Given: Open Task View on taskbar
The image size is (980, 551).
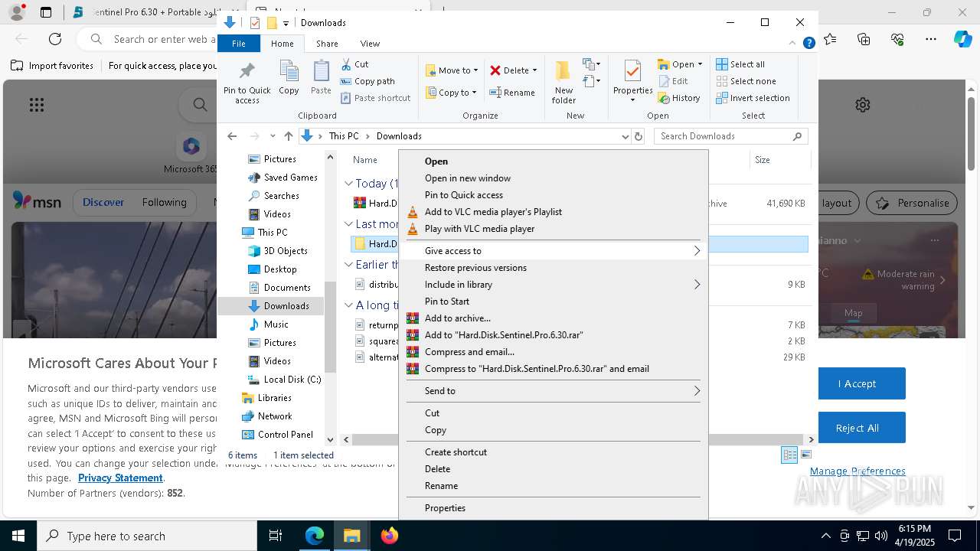Looking at the screenshot, I should pos(276,536).
